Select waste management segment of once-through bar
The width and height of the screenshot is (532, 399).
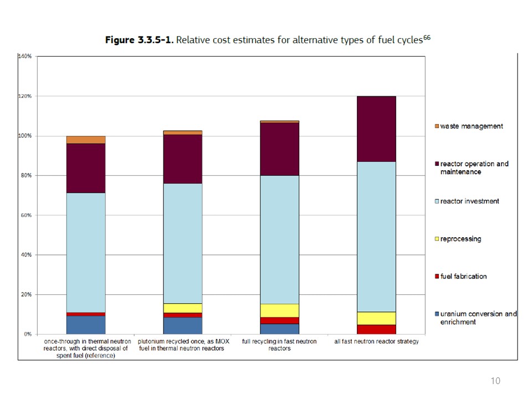[85, 140]
